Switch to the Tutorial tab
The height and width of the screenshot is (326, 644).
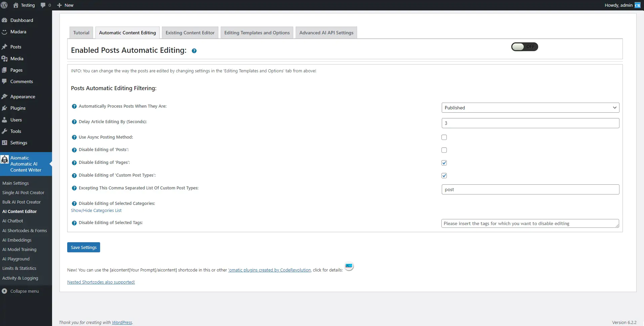(x=81, y=33)
